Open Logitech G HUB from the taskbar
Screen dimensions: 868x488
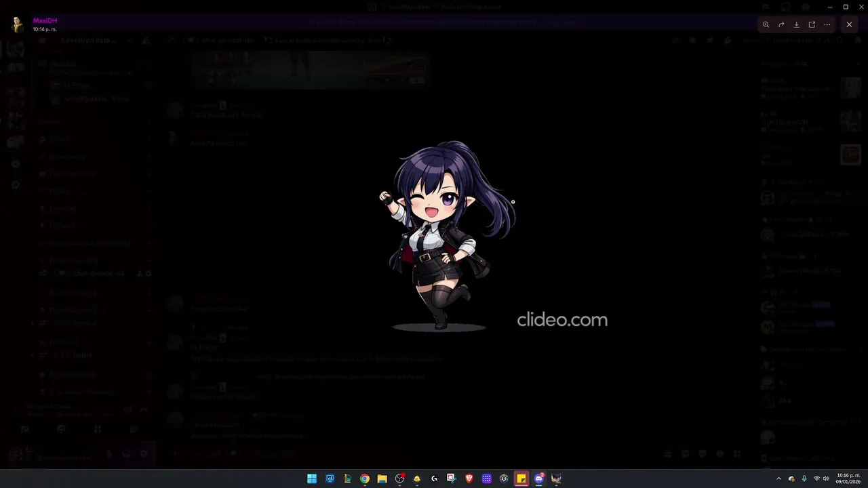click(x=434, y=479)
